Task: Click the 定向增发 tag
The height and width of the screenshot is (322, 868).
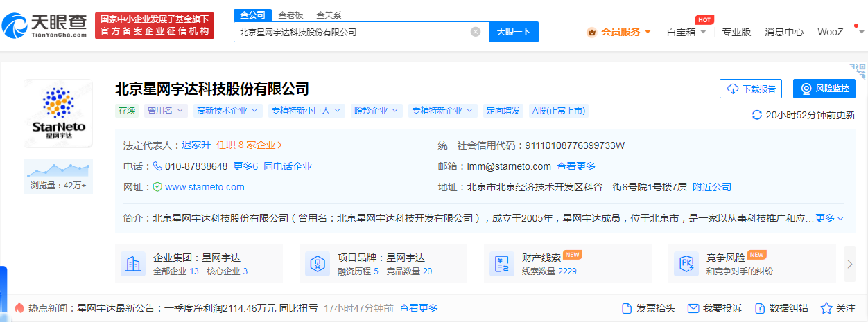Action: click(x=503, y=111)
